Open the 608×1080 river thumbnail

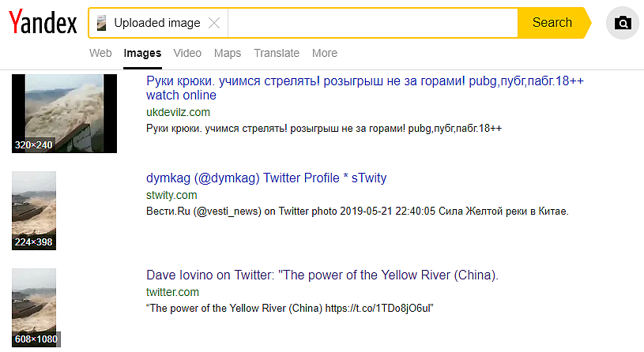pos(35,308)
